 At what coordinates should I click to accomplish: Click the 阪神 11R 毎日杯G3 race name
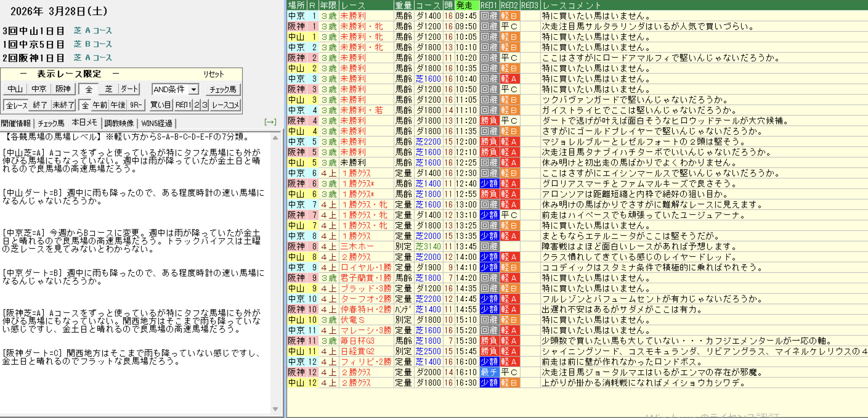(x=357, y=341)
